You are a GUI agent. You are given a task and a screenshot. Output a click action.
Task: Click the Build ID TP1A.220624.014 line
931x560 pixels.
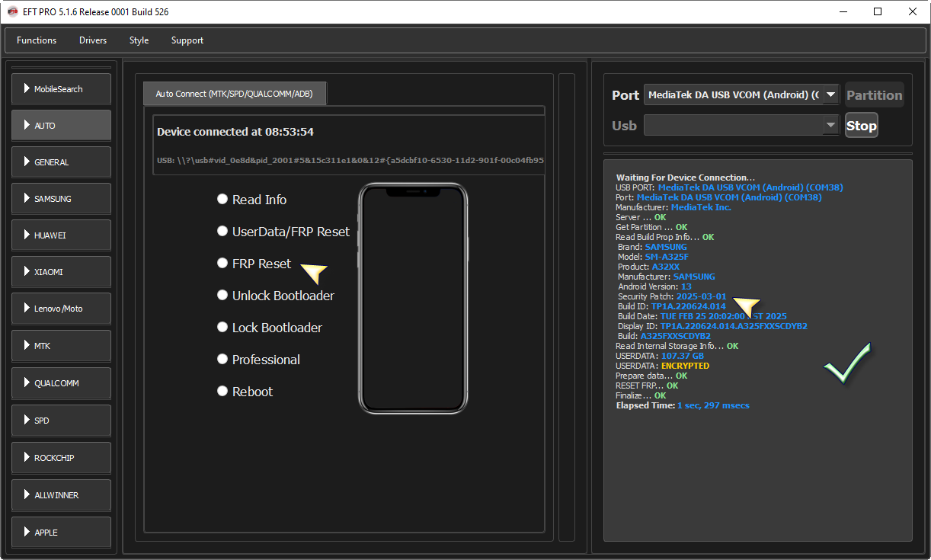pyautogui.click(x=672, y=306)
